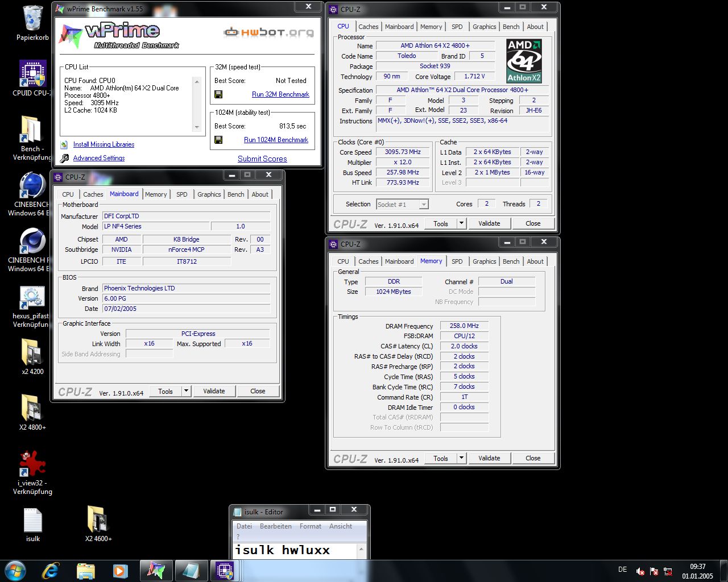Select the SPD tab in Memory CPU-Z window
Viewport: 728px width, 582px height.
457,261
